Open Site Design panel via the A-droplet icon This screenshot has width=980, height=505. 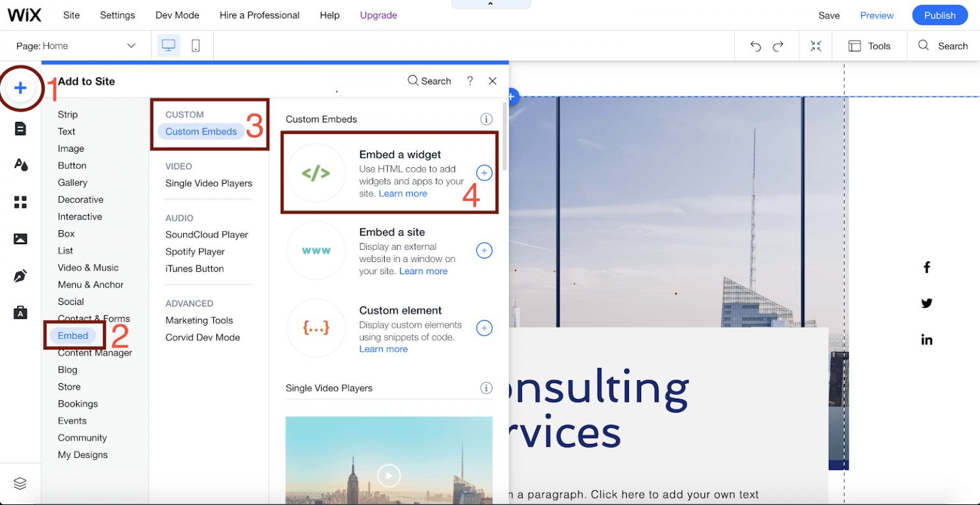[x=21, y=164]
